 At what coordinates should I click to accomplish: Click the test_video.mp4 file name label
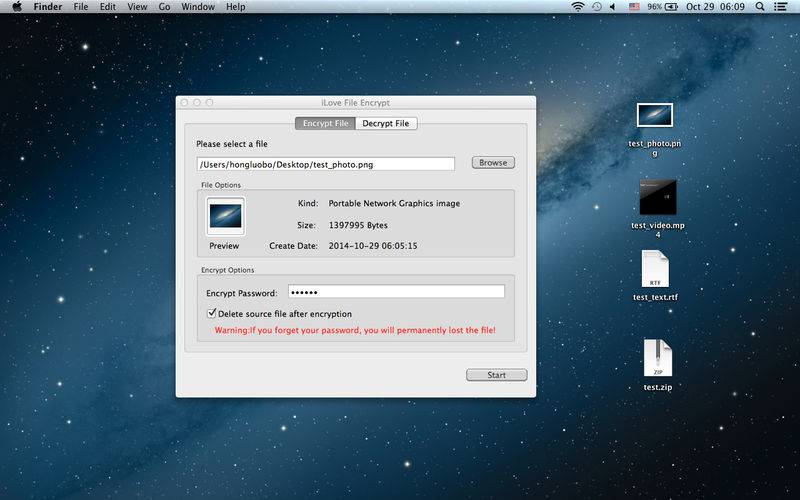pyautogui.click(x=658, y=230)
